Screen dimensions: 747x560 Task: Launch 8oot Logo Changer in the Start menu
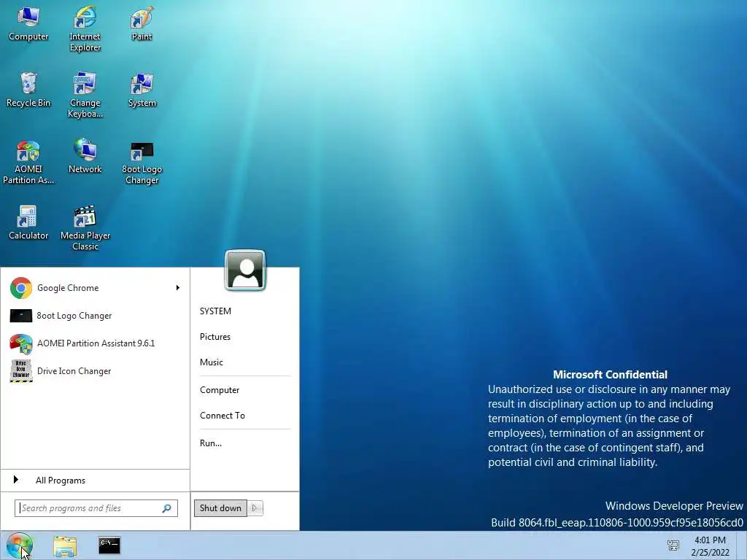[96, 315]
